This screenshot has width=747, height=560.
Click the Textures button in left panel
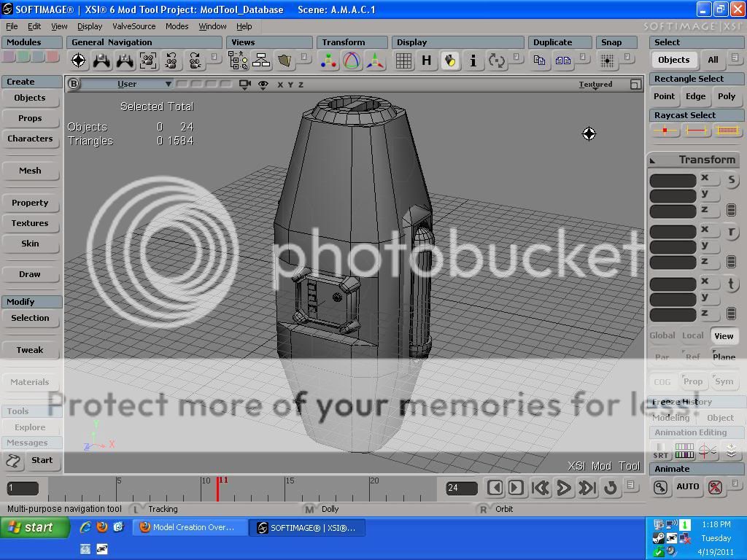tap(30, 223)
